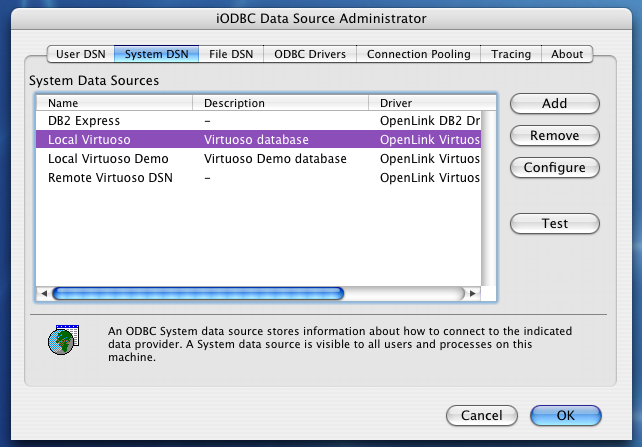
Task: Cancel the administrator dialog
Action: click(482, 415)
